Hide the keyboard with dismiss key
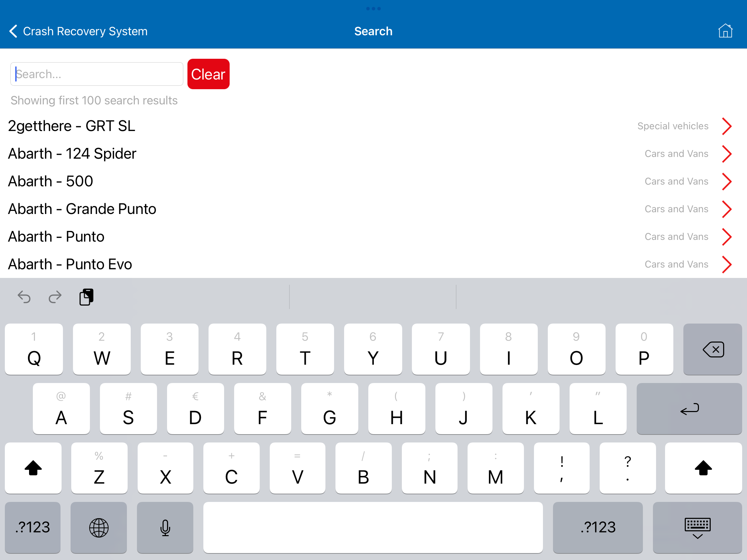 [x=698, y=528]
